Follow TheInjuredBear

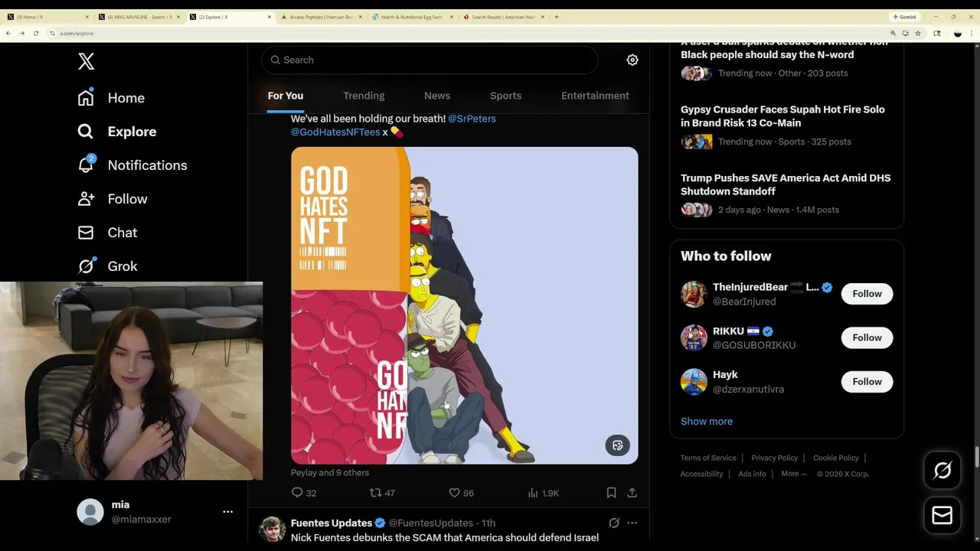click(867, 294)
